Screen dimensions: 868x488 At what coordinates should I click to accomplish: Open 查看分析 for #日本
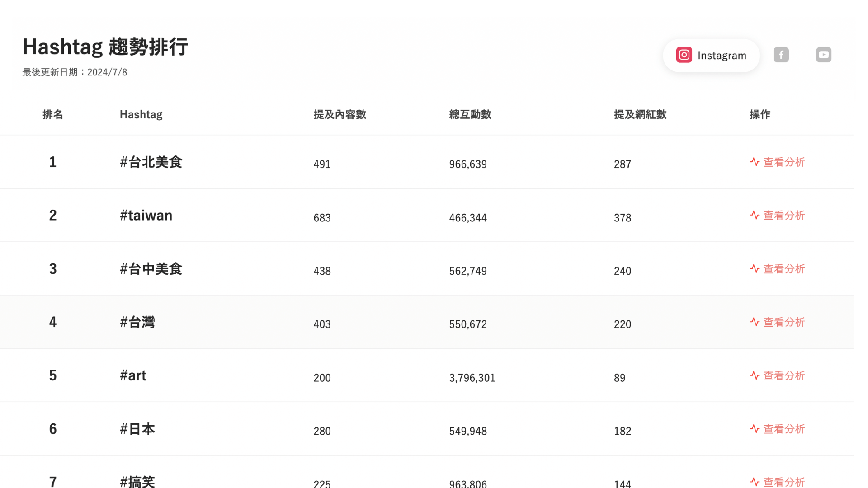click(x=777, y=429)
